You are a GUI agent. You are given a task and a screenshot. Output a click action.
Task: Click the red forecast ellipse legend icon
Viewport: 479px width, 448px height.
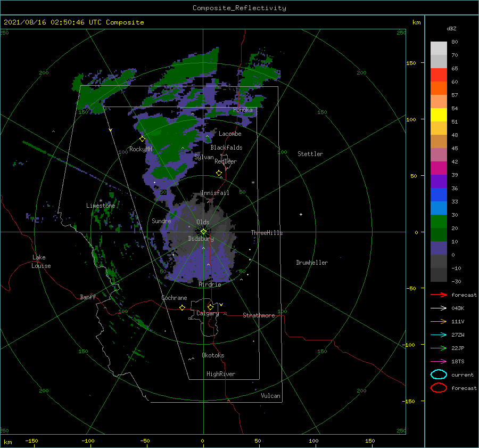pos(439,388)
